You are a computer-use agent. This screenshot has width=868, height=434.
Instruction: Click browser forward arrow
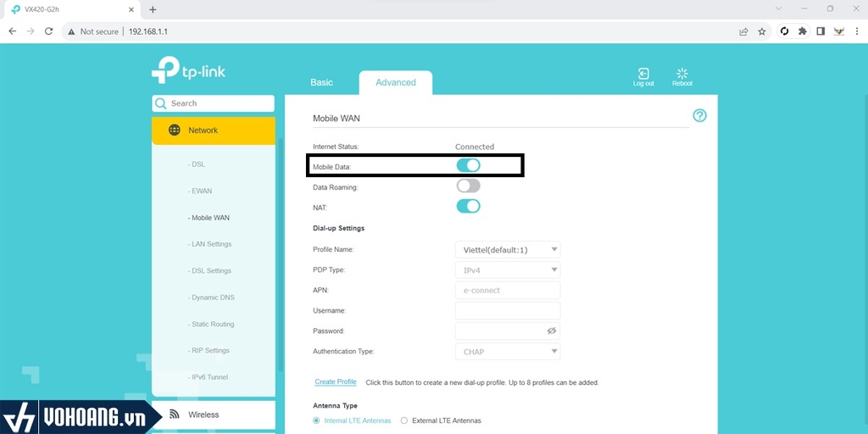point(31,31)
